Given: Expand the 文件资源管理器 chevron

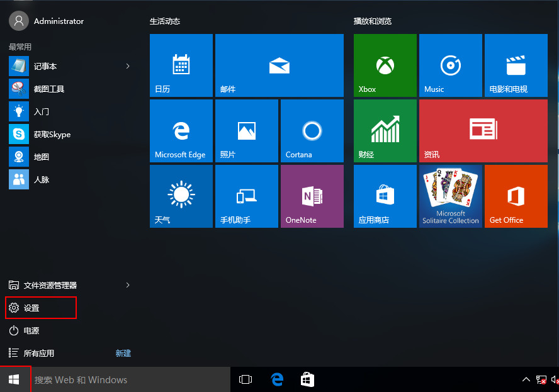Looking at the screenshot, I should coord(128,285).
